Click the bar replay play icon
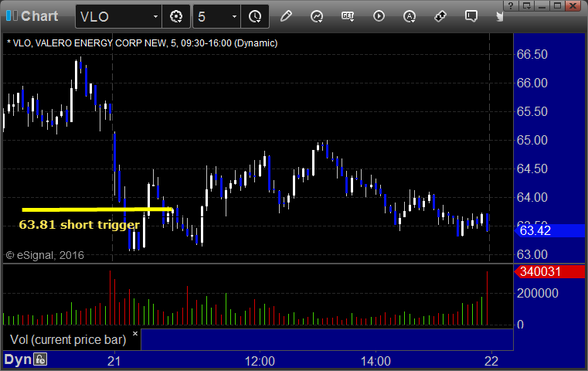The width and height of the screenshot is (588, 371). pyautogui.click(x=379, y=16)
